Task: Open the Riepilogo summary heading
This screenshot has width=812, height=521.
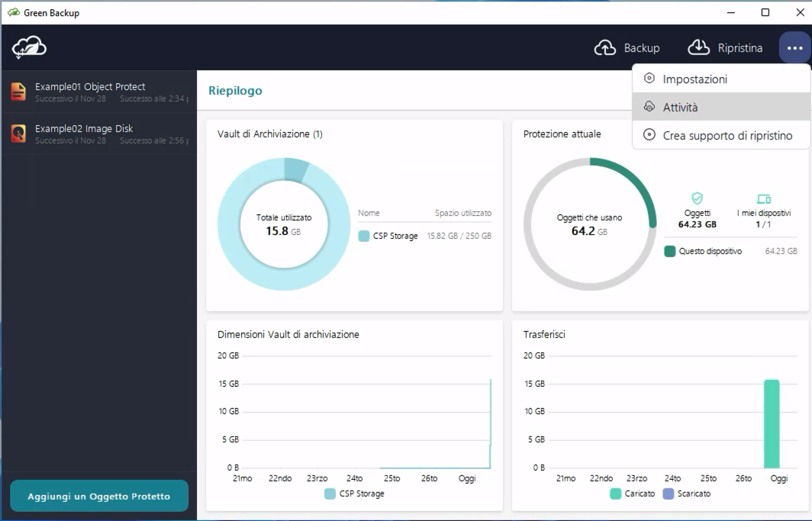Action: coord(235,91)
